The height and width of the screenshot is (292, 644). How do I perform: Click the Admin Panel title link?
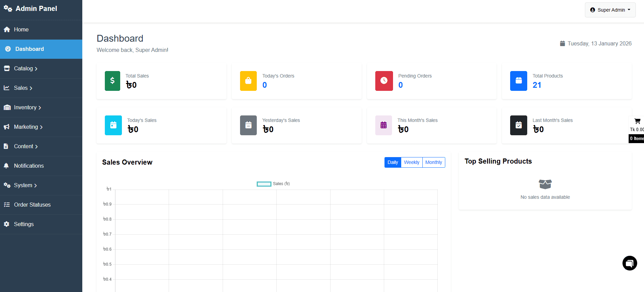pos(36,9)
